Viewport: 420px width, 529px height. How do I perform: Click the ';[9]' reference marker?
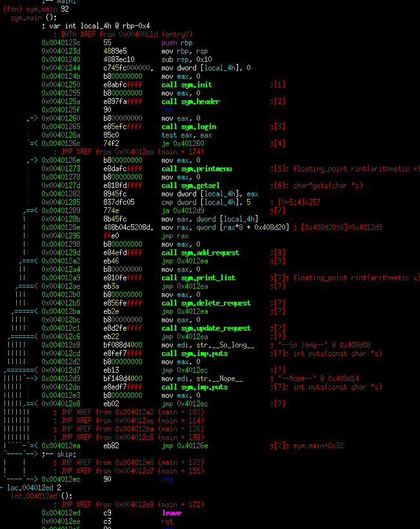(278, 261)
